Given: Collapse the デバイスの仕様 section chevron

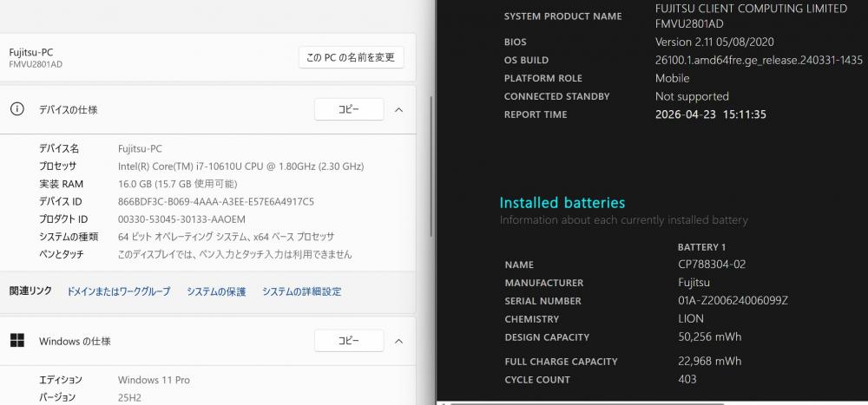Looking at the screenshot, I should tap(398, 109).
